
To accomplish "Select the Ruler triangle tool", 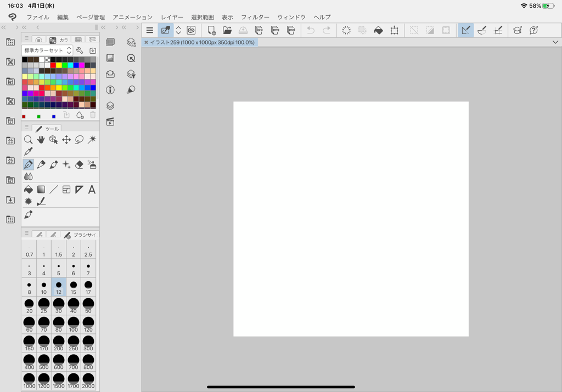I will pos(79,189).
